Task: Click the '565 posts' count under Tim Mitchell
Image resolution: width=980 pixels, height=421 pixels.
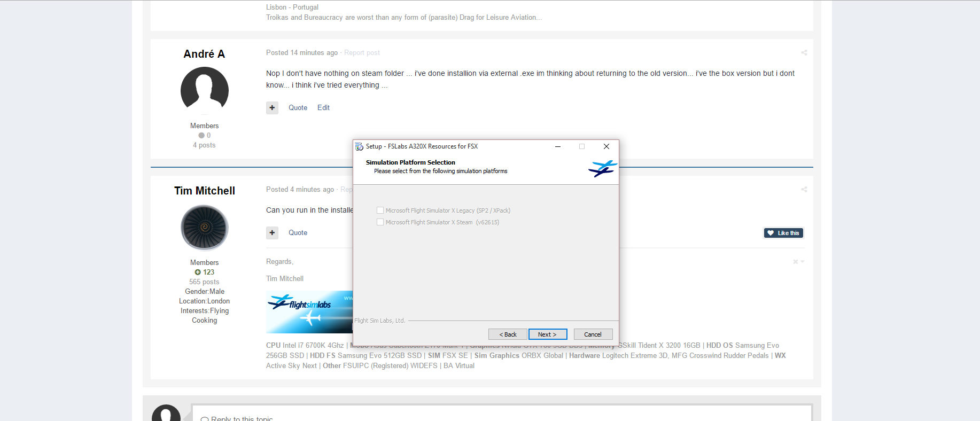Action: click(x=204, y=282)
